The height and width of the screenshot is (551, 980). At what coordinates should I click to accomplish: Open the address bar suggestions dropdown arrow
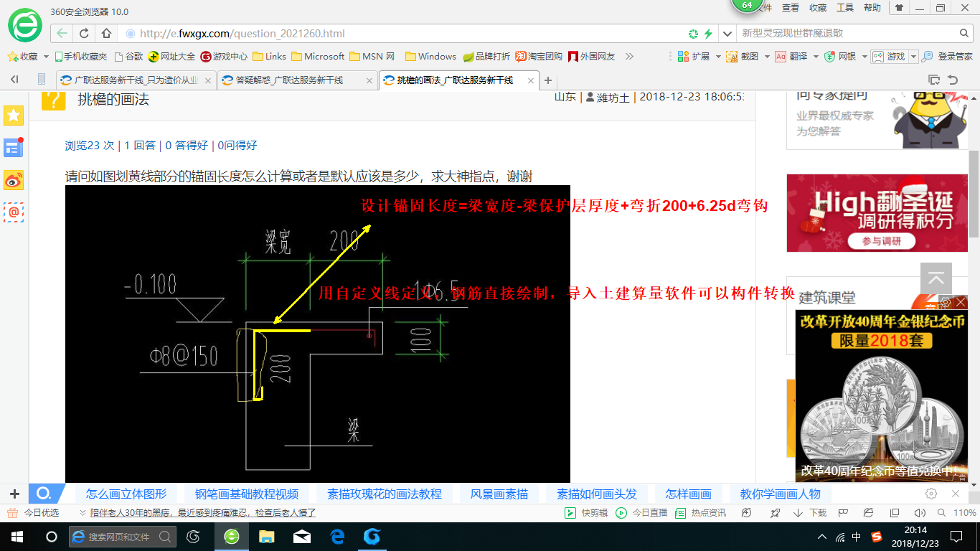(727, 34)
